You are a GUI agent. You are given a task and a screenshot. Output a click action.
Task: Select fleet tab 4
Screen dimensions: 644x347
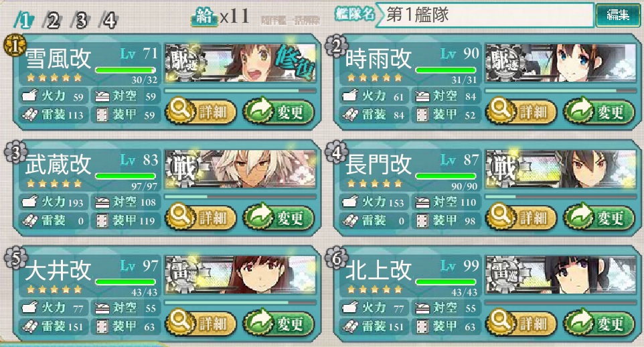pyautogui.click(x=110, y=19)
